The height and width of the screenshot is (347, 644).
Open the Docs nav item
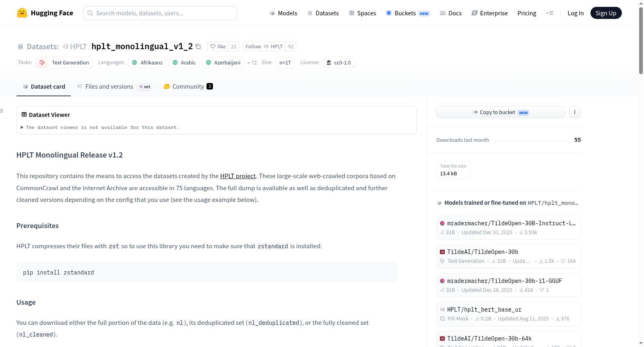point(450,13)
